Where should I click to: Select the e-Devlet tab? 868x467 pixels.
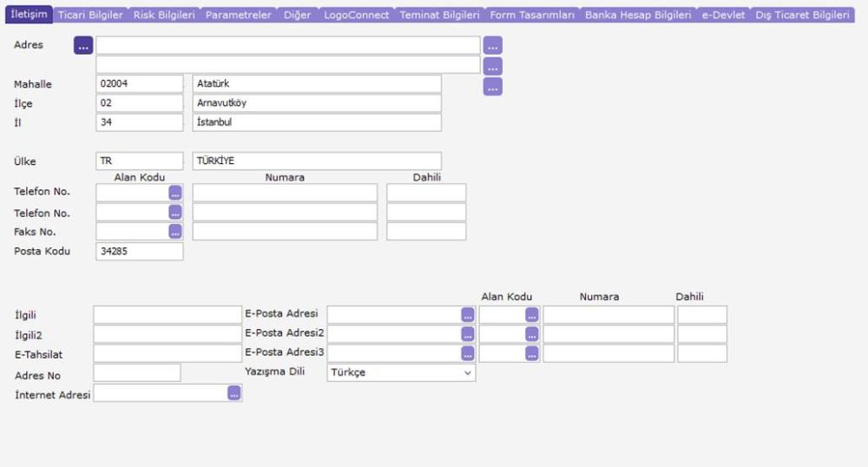[x=723, y=15]
